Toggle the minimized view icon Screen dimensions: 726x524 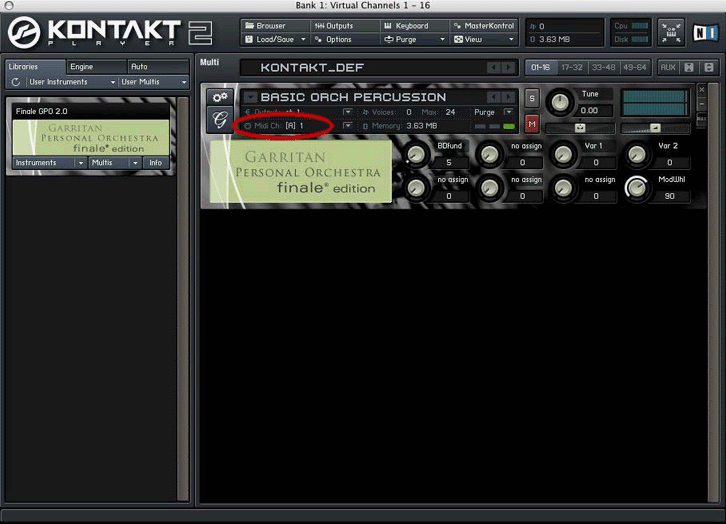(x=671, y=32)
